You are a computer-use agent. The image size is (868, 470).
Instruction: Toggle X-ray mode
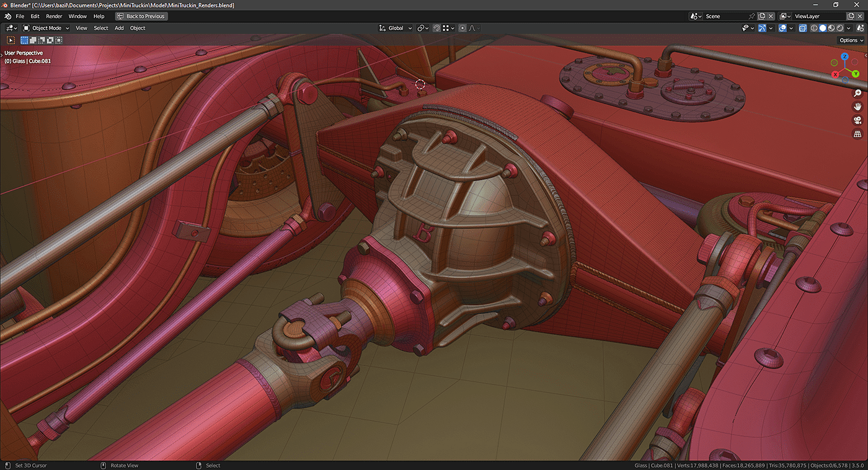(802, 28)
